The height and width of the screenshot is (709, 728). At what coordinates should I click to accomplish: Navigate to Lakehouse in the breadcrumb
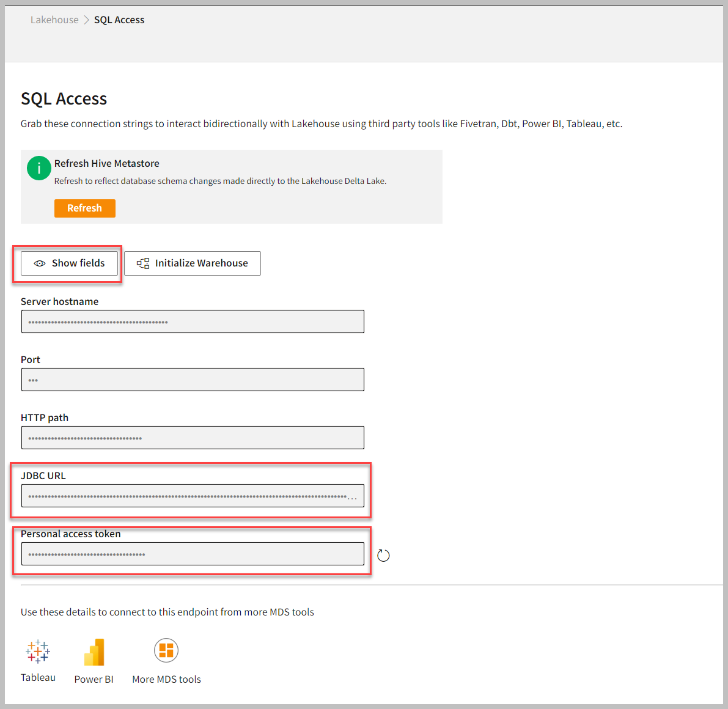point(54,20)
